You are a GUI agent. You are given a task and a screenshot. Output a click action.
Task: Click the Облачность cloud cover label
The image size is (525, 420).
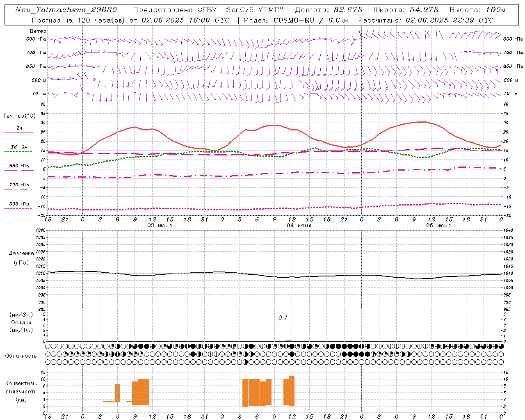click(21, 356)
